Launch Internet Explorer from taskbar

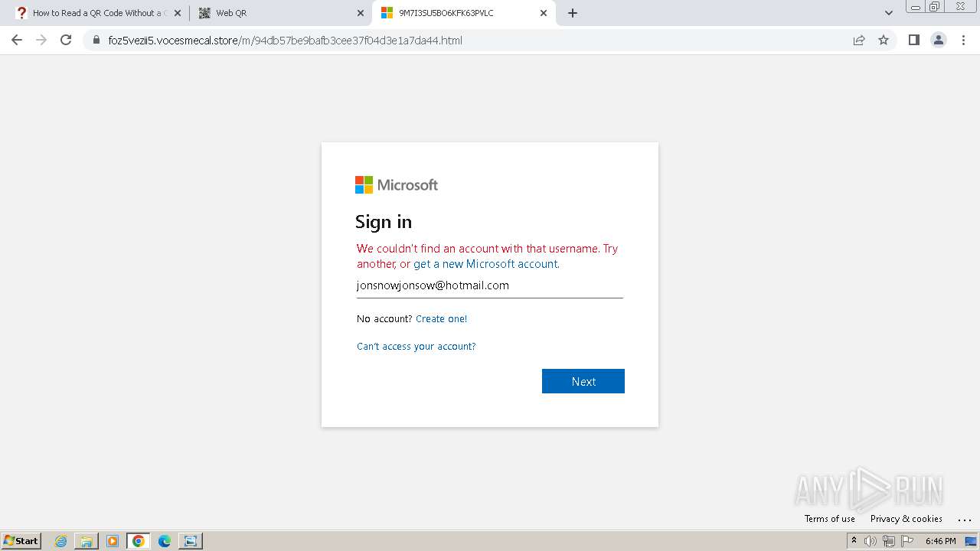[x=61, y=541]
